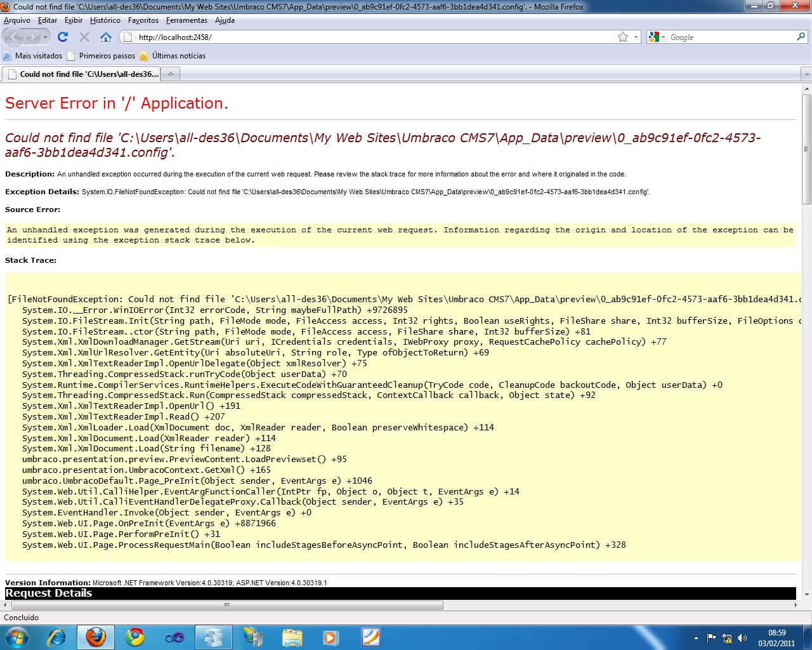Open the Primeiros passos bookmark
This screenshot has height=650, width=812.
[101, 56]
